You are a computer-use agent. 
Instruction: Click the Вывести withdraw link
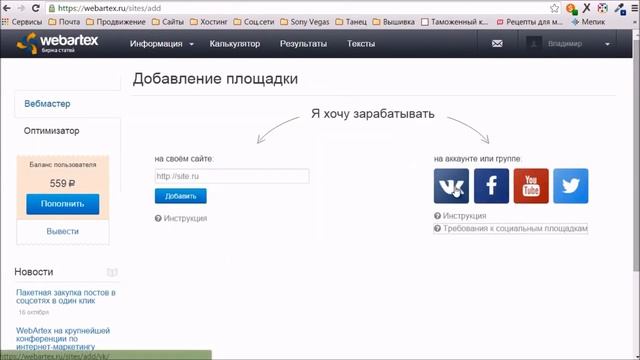pos(62,231)
